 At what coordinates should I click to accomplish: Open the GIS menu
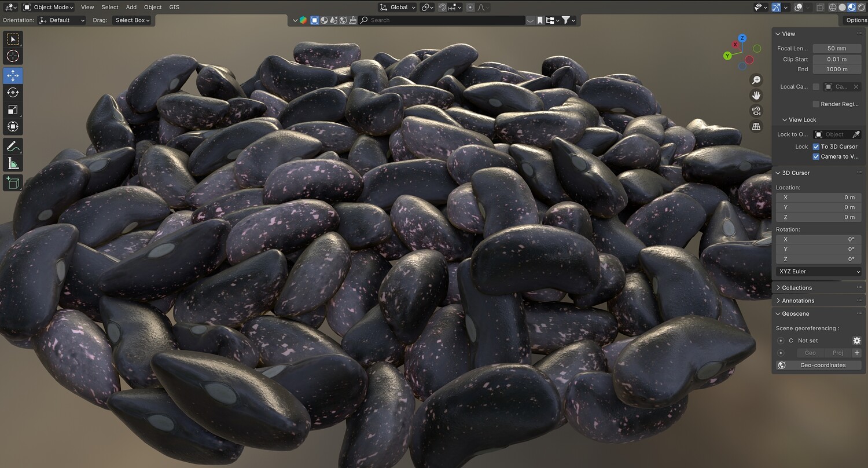click(x=174, y=8)
